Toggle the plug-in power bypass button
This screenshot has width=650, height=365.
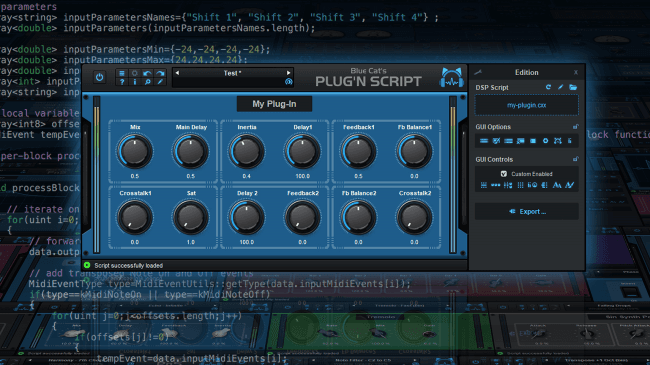pyautogui.click(x=99, y=77)
